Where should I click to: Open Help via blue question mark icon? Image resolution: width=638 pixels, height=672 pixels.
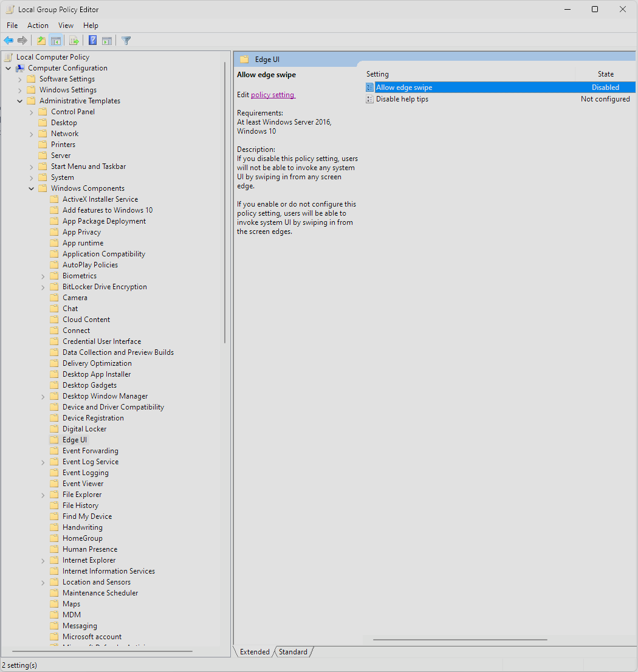[x=92, y=41]
